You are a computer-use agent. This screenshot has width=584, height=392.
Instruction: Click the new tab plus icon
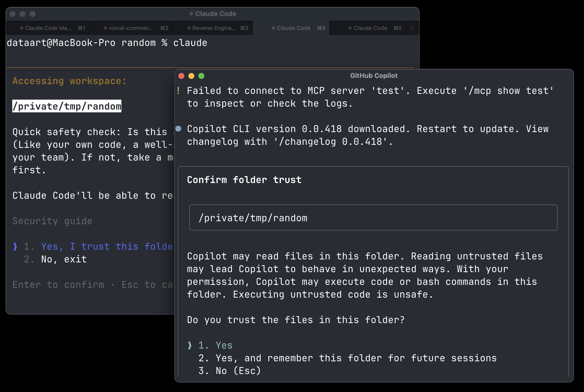(412, 28)
